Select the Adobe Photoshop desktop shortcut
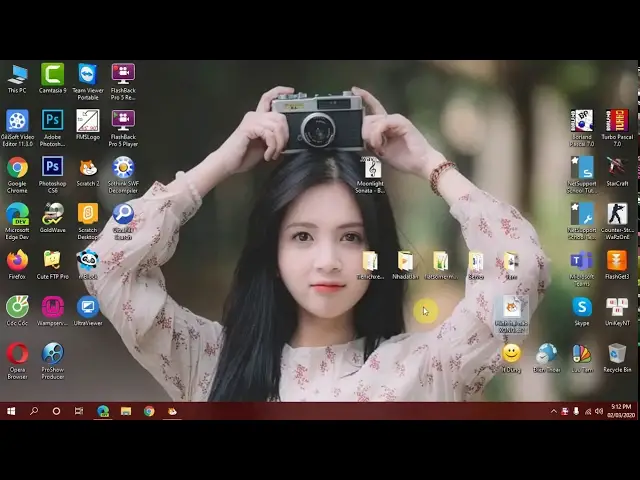The width and height of the screenshot is (640, 480). coord(52,128)
